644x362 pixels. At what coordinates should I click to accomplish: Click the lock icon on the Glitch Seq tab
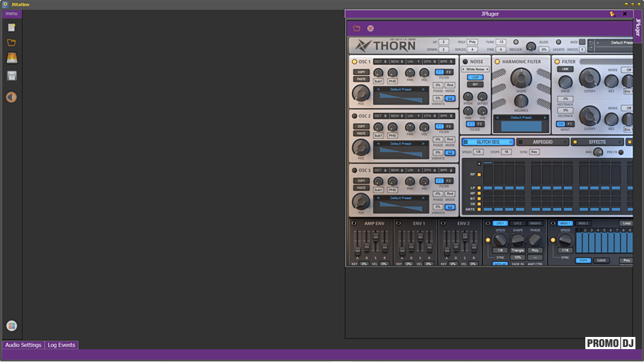tap(510, 142)
